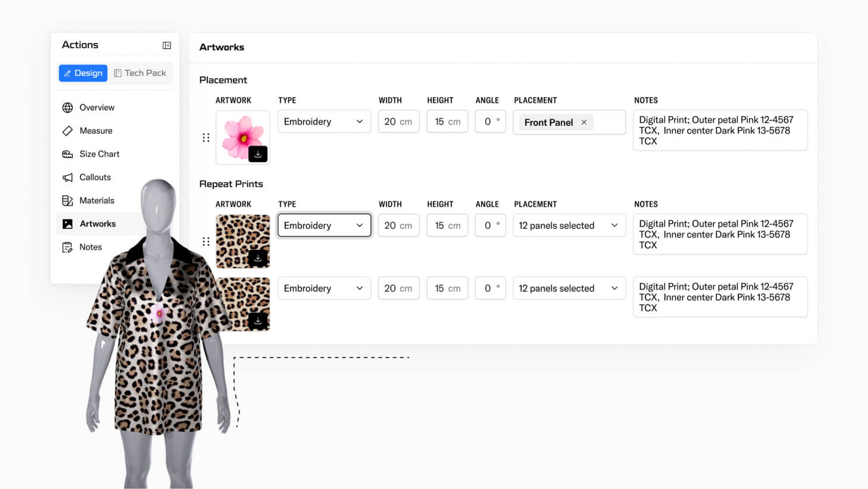868x489 pixels.
Task: Expand first 12 panels selected dropdown
Action: pos(569,225)
